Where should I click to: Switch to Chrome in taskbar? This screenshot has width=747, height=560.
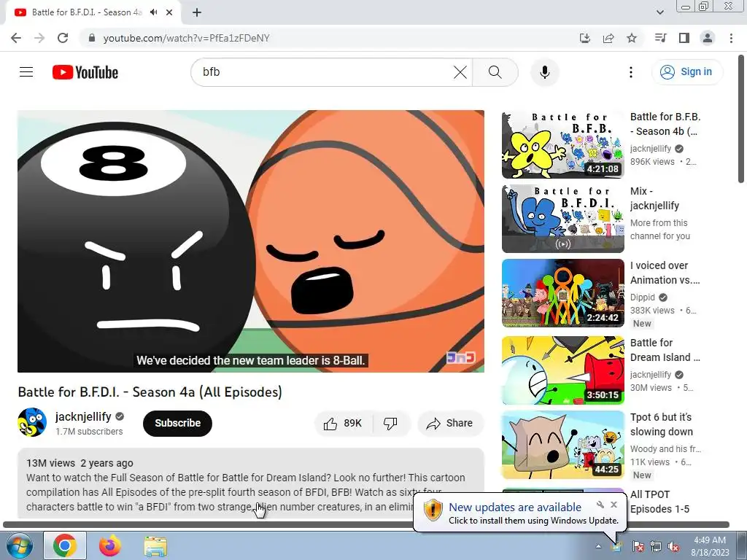(65, 545)
